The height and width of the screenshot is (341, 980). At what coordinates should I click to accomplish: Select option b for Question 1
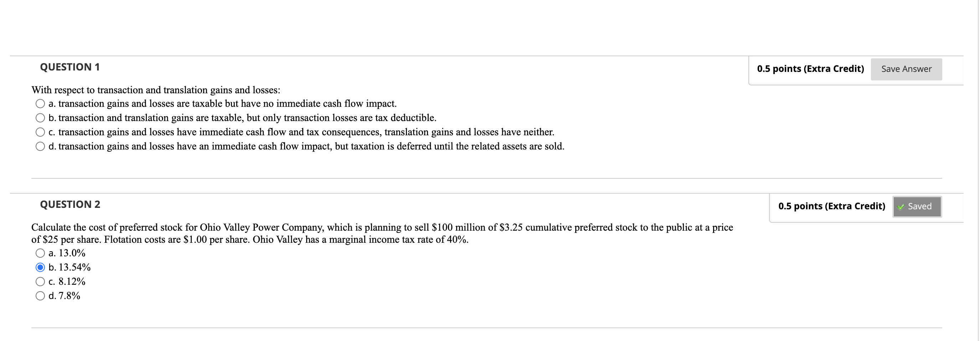(x=40, y=117)
